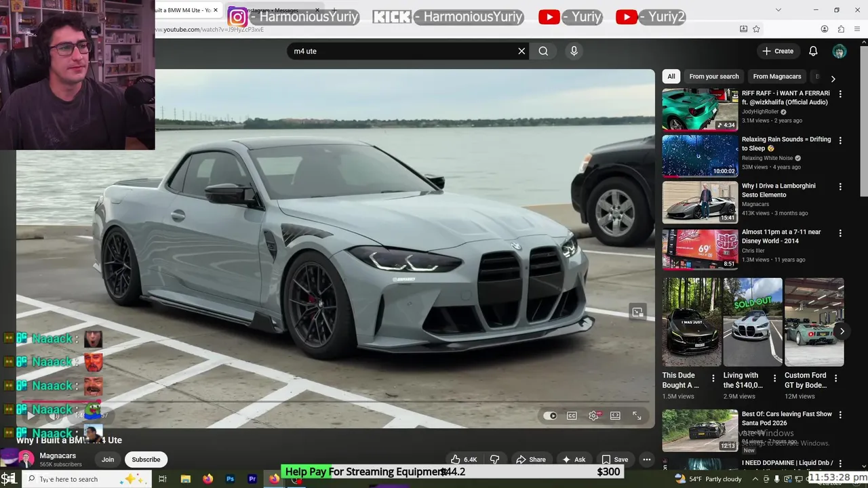The width and height of the screenshot is (868, 488).
Task: Open the 'SOLD OUT' BMW short thumbnail
Action: [753, 322]
